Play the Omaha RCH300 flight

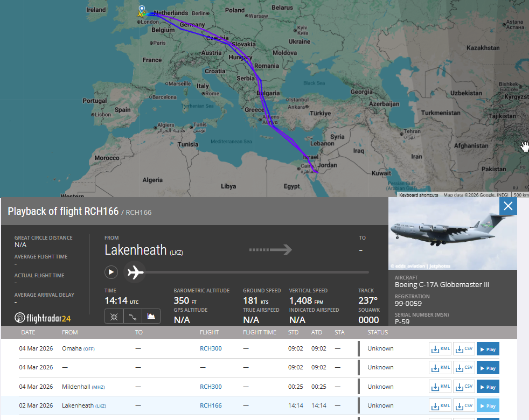(x=488, y=349)
